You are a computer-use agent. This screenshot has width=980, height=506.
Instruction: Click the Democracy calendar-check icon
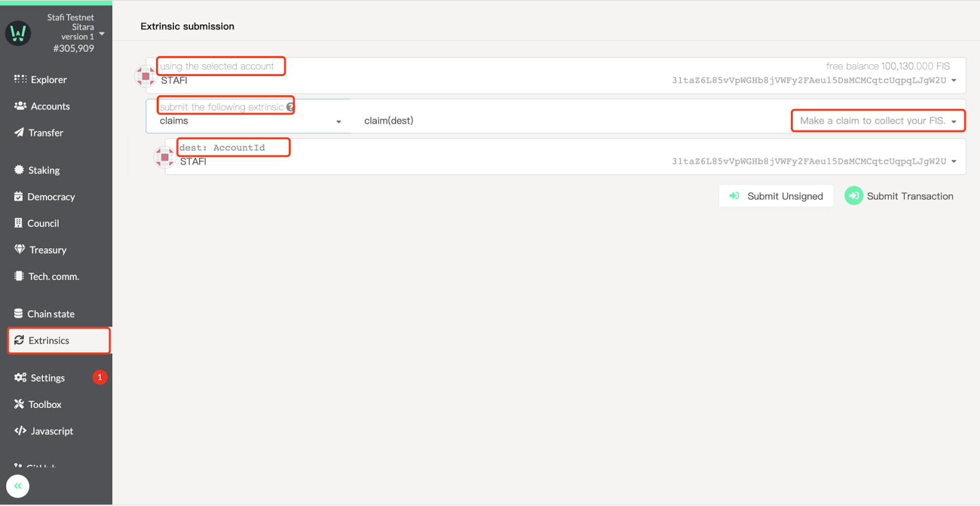click(18, 196)
